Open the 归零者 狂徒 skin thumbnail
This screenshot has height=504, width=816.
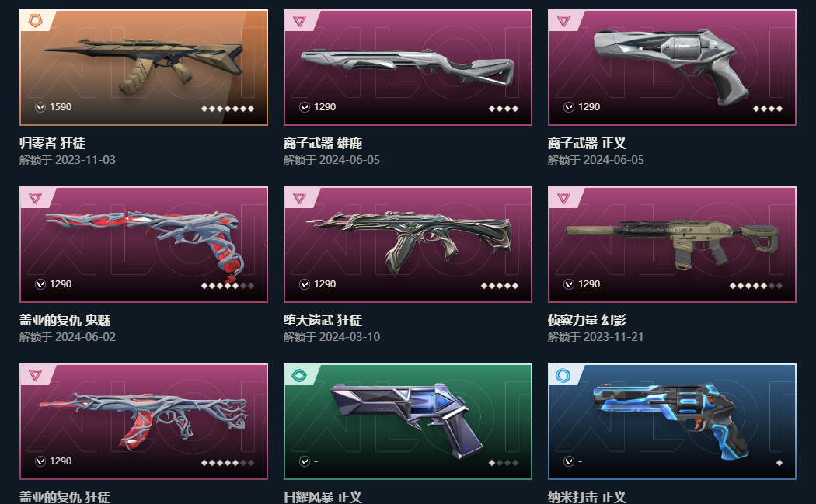(x=144, y=68)
